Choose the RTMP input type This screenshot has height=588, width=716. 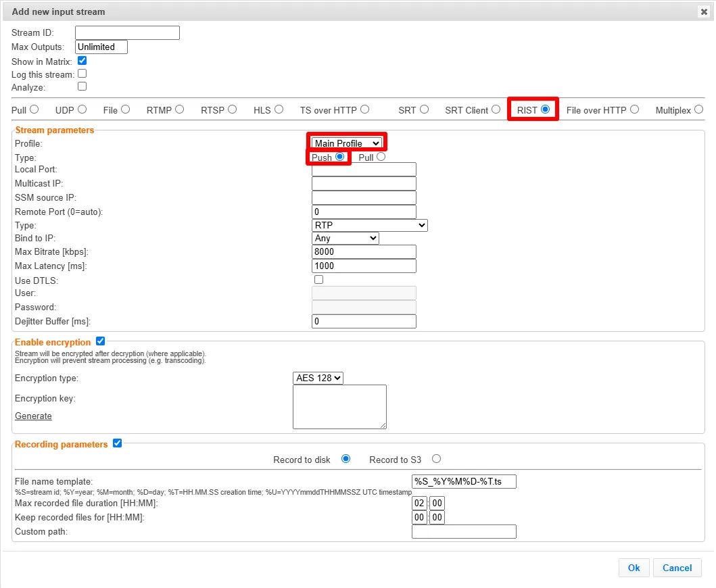[x=179, y=109]
